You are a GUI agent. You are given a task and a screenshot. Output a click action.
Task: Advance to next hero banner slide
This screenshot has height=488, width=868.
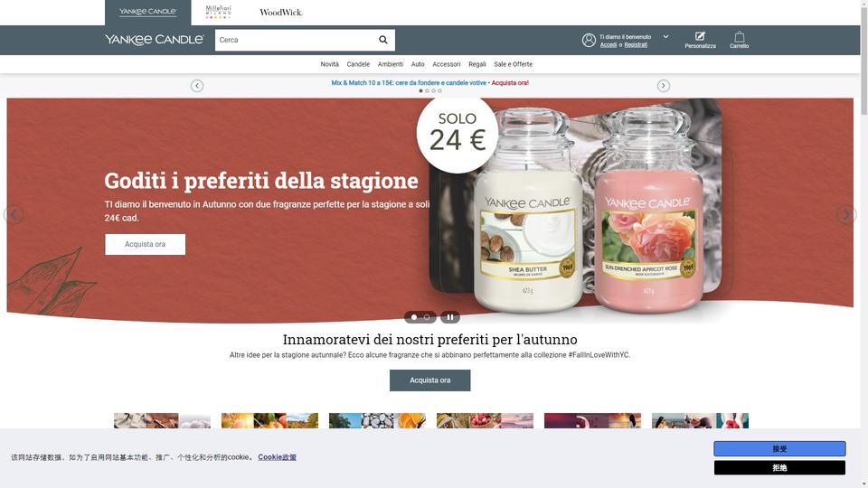click(846, 215)
